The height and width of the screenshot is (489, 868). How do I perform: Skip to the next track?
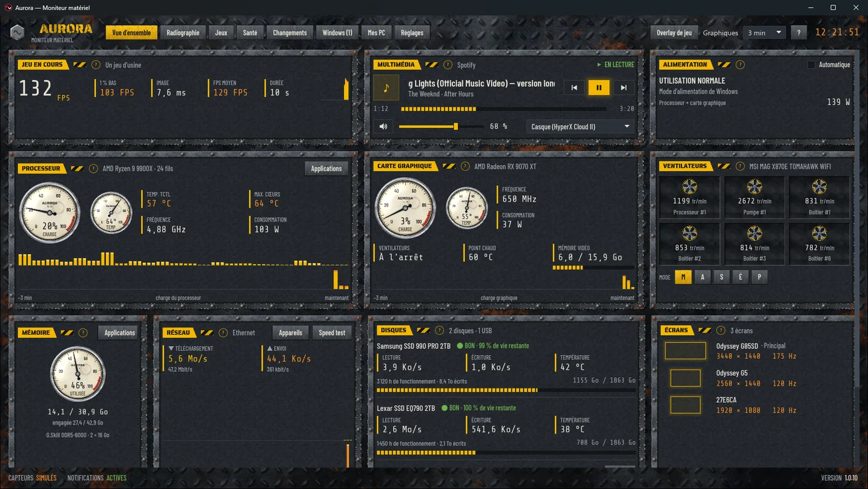pyautogui.click(x=623, y=87)
